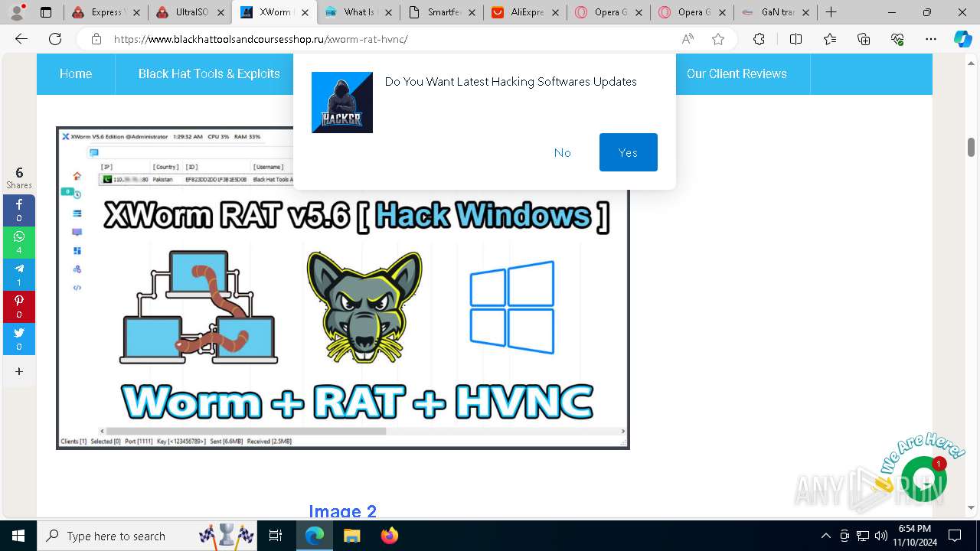This screenshot has width=980, height=551.
Task: Switch to the AliExpress tab
Action: [524, 12]
